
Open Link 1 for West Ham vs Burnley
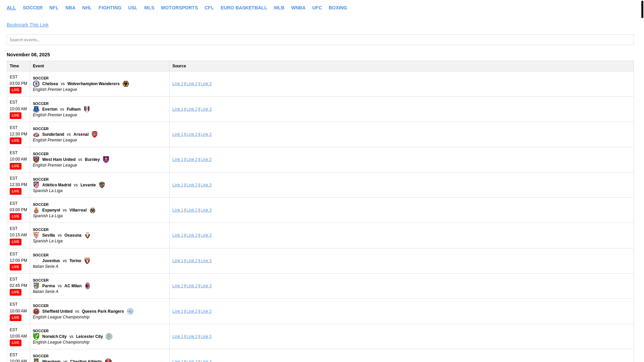(x=178, y=160)
